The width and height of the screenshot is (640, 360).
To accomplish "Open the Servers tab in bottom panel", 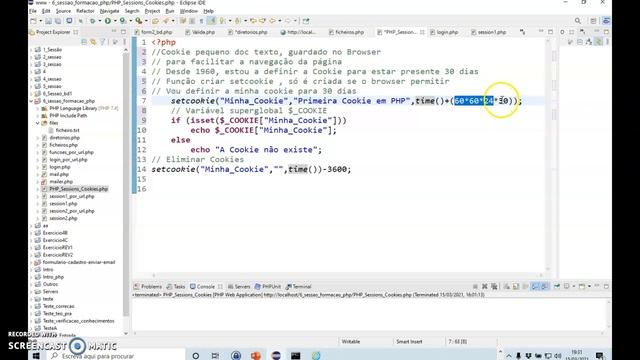I will [x=239, y=287].
